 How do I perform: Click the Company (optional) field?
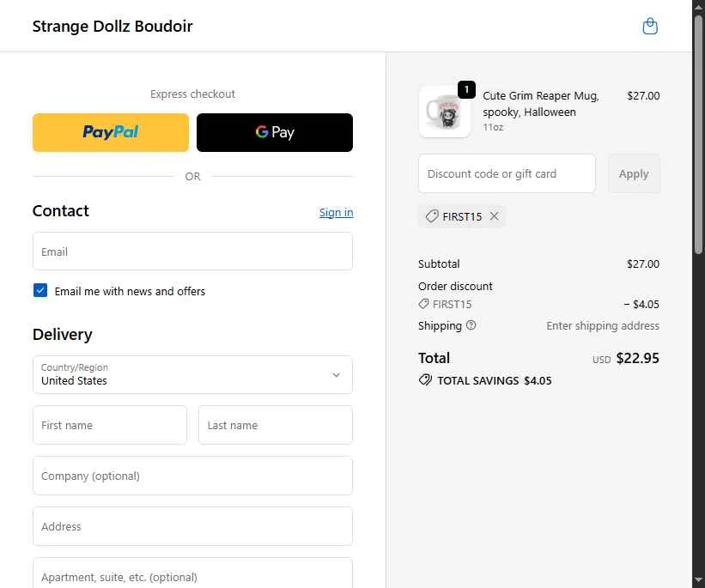tap(192, 476)
